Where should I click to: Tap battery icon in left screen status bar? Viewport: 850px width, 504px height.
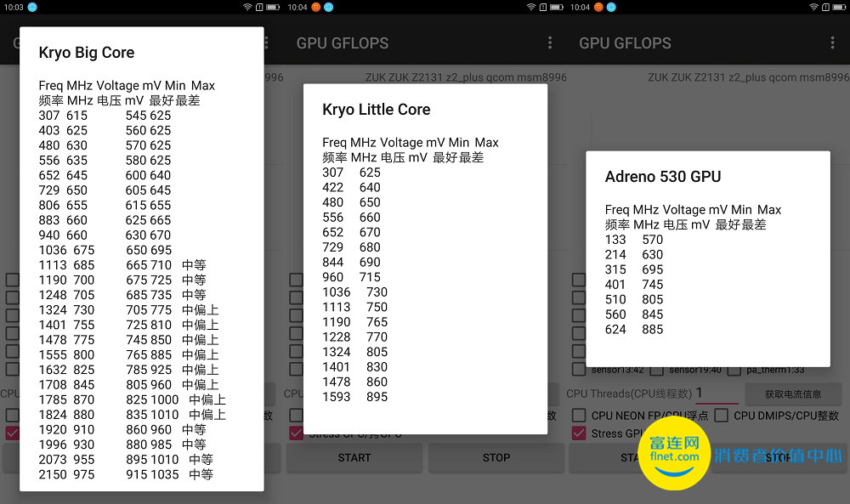click(273, 7)
